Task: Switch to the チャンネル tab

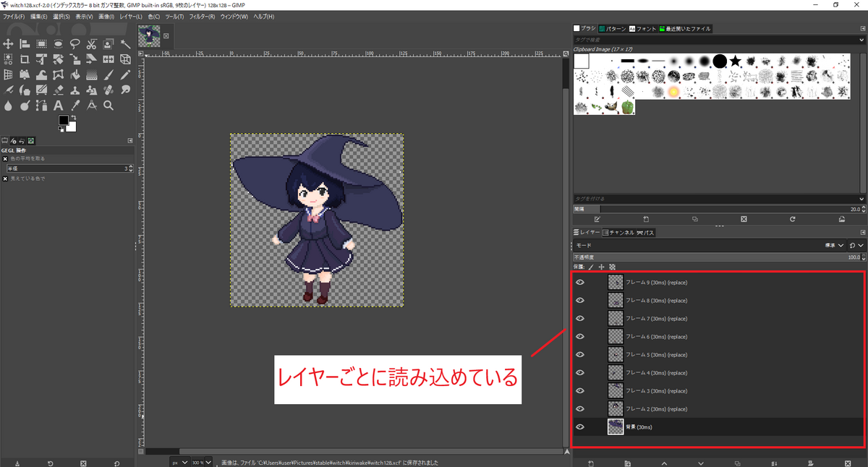Action: pos(618,233)
